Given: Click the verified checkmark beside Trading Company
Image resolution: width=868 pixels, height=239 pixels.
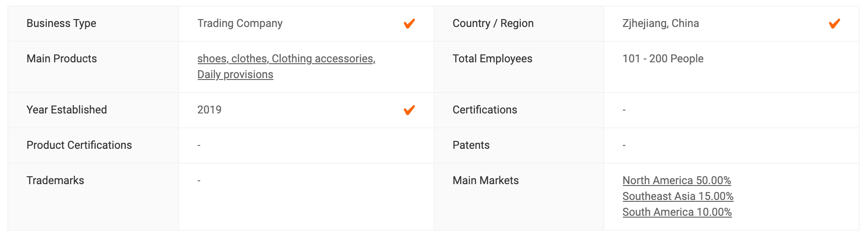Looking at the screenshot, I should (409, 24).
